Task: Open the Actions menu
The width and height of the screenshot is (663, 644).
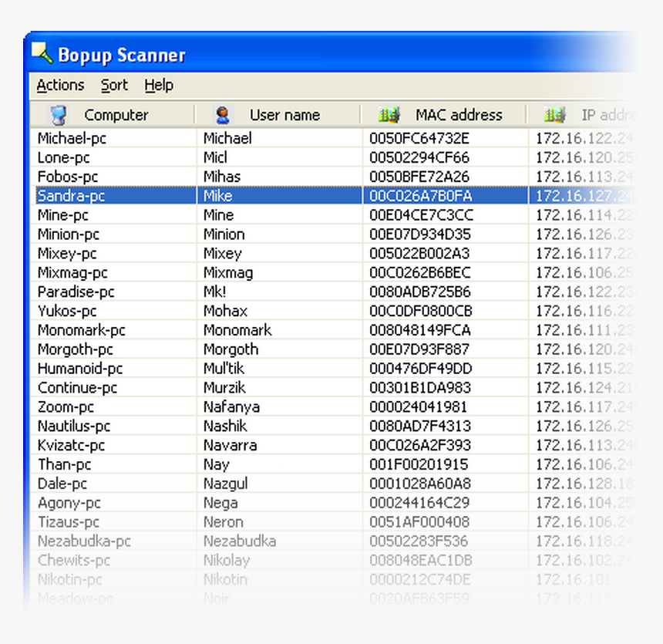Action: pyautogui.click(x=60, y=85)
